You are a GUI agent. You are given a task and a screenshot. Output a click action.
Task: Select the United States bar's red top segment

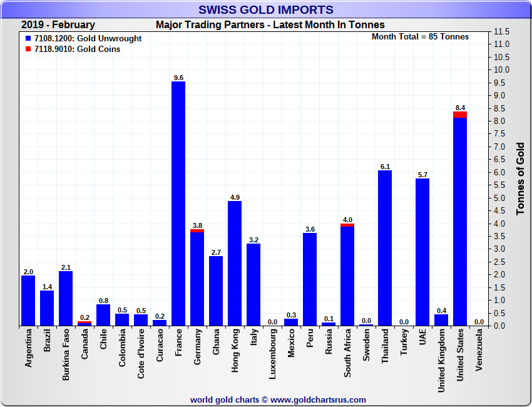[460, 114]
